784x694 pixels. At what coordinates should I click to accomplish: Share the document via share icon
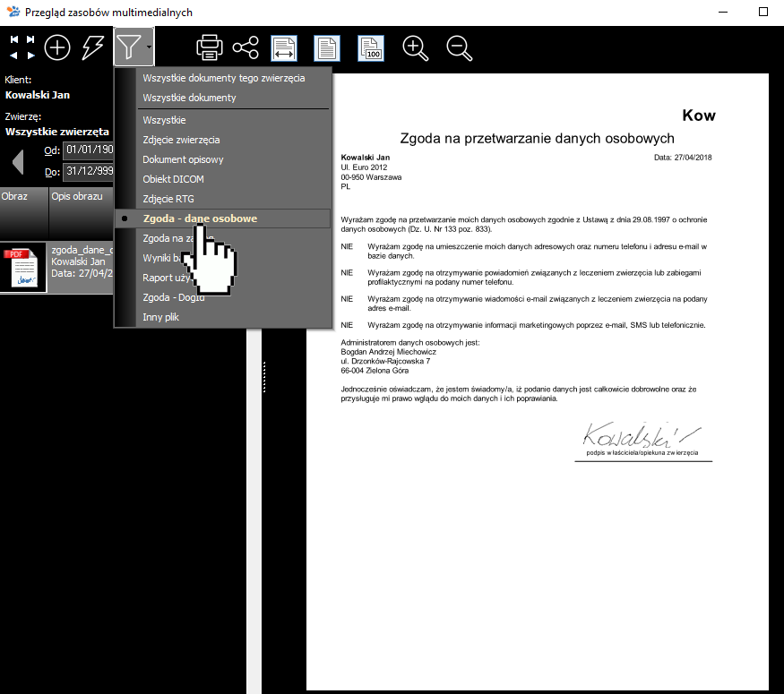(x=246, y=47)
